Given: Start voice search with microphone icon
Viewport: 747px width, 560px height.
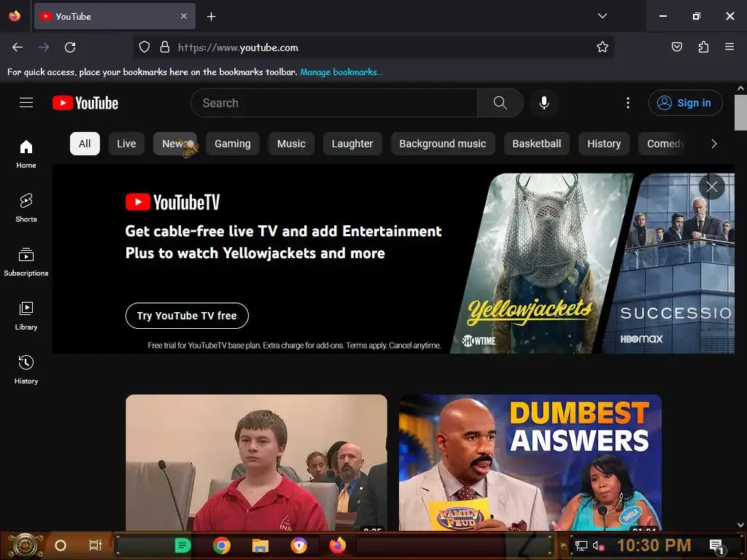Looking at the screenshot, I should (x=543, y=103).
